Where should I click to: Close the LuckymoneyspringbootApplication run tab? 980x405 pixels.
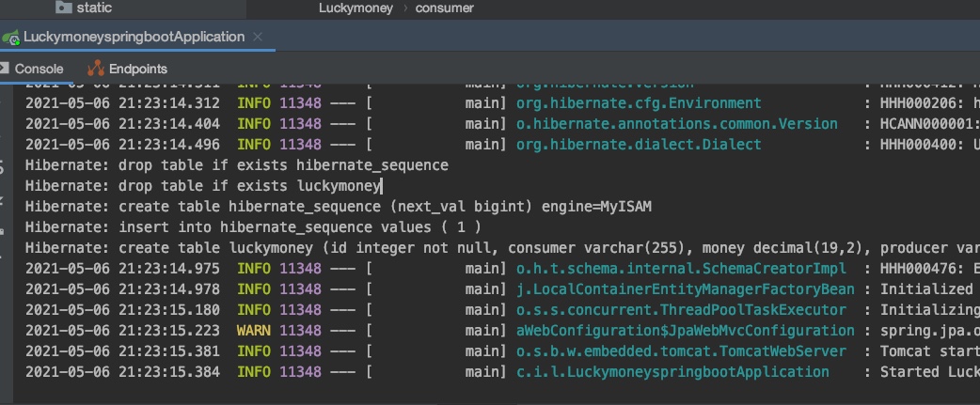point(257,38)
